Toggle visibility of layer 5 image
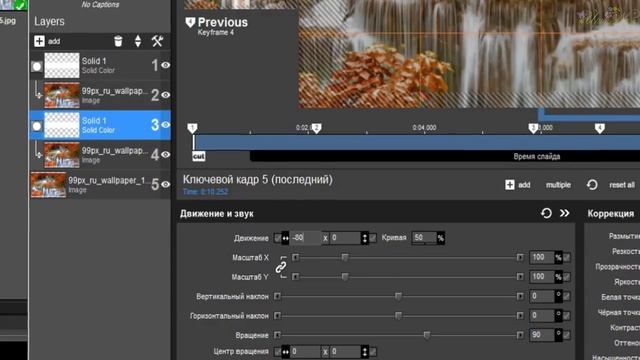Viewport: 640px width, 360px height. click(x=165, y=184)
